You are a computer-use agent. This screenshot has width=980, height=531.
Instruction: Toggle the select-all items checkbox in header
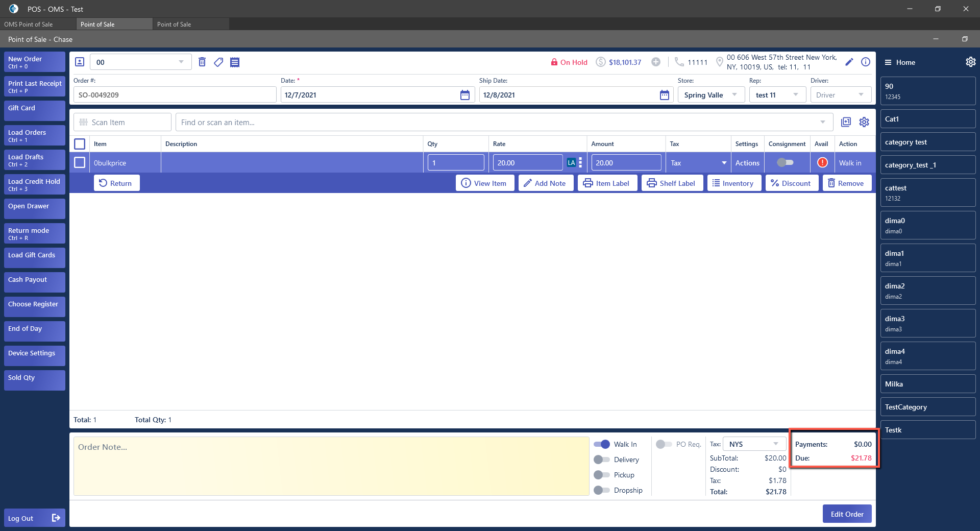coord(80,144)
